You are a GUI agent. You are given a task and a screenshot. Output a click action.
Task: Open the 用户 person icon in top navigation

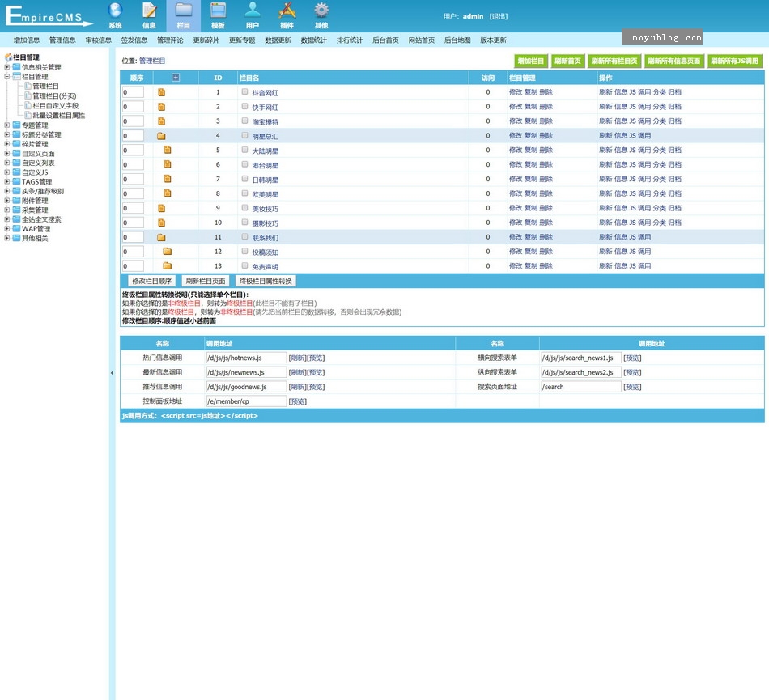pos(253,10)
